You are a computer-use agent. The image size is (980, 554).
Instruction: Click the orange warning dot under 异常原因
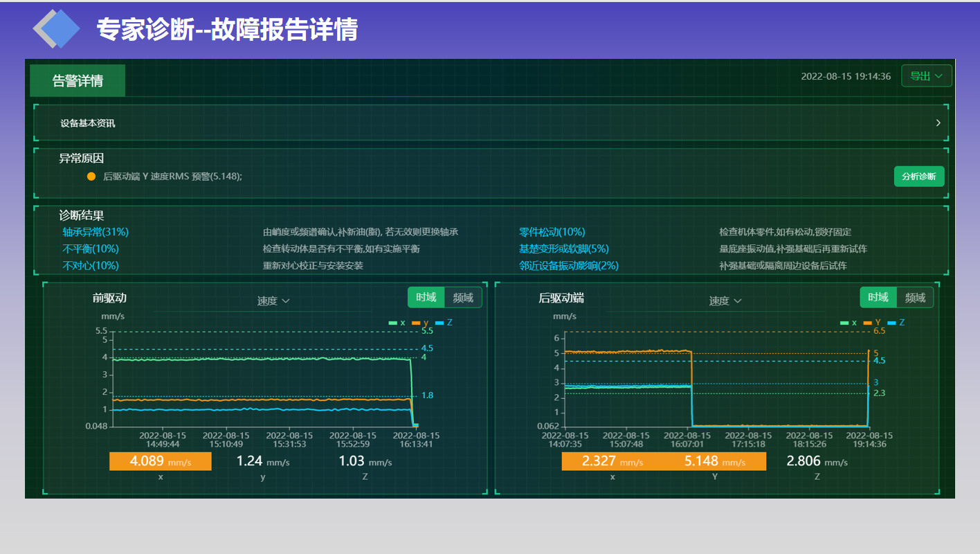coord(91,177)
